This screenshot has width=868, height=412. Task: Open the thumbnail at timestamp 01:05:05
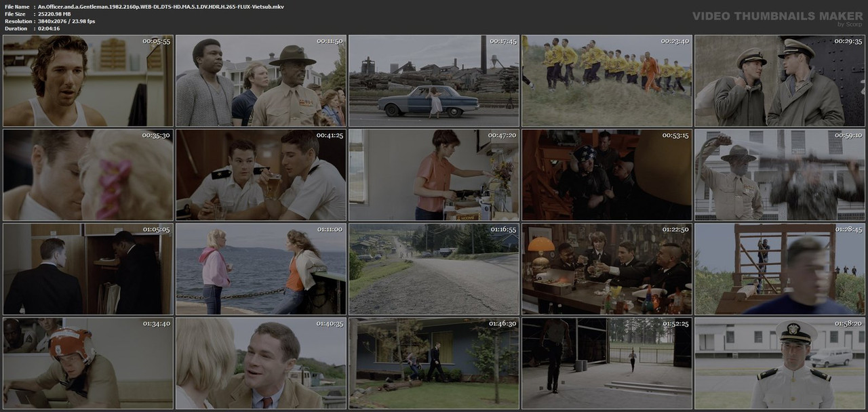point(88,269)
